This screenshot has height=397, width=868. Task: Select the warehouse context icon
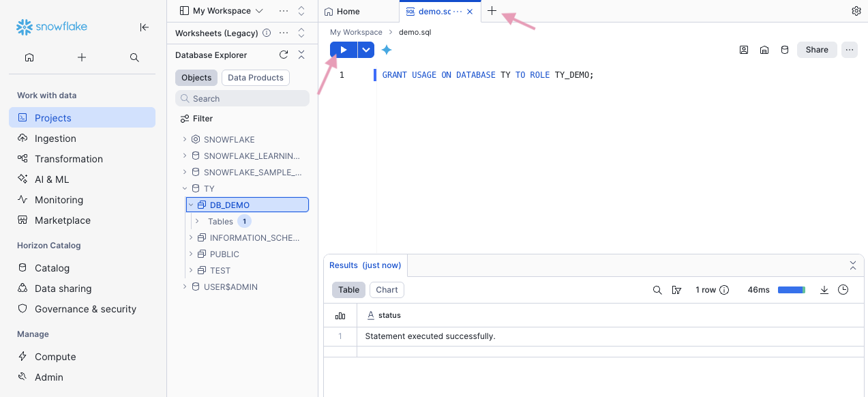tap(764, 50)
